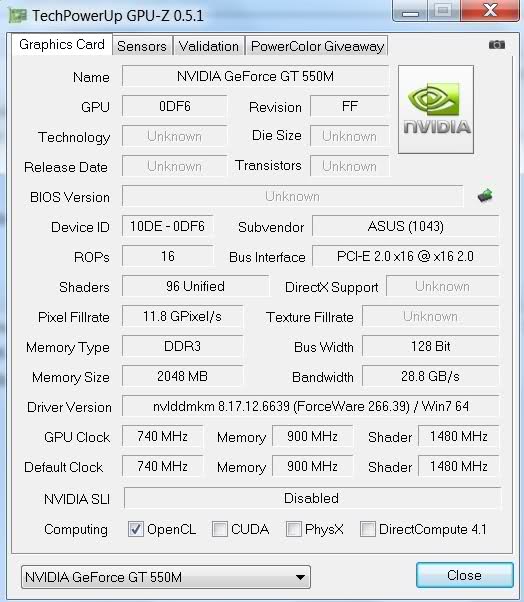Viewport: 524px width, 602px height.
Task: Select the Graphics Card tab
Action: point(62,45)
